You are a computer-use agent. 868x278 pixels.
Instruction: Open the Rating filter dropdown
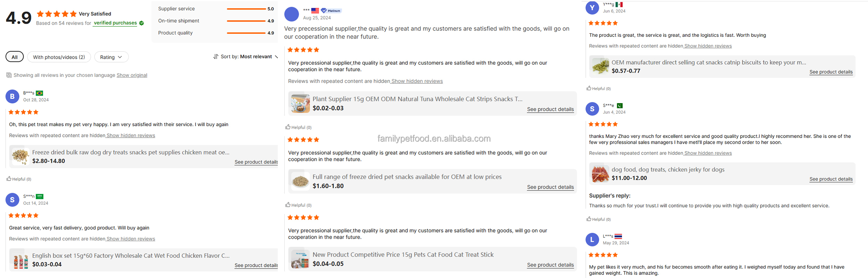coord(111,57)
